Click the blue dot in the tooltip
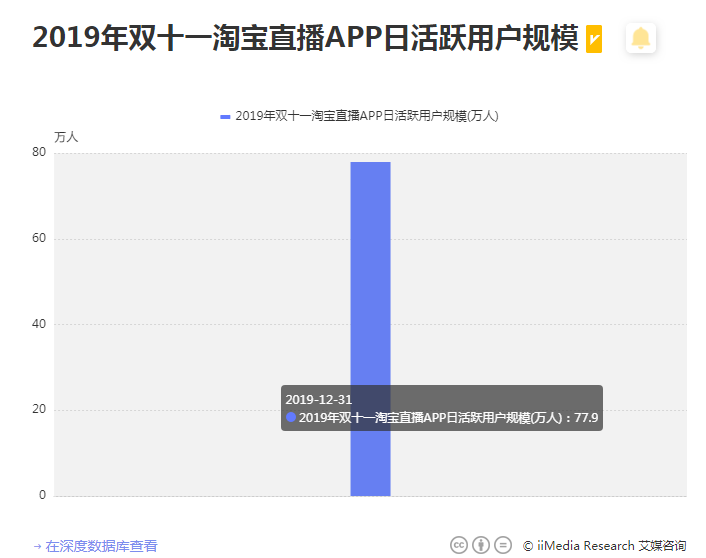The height and width of the screenshot is (558, 706). tap(291, 417)
